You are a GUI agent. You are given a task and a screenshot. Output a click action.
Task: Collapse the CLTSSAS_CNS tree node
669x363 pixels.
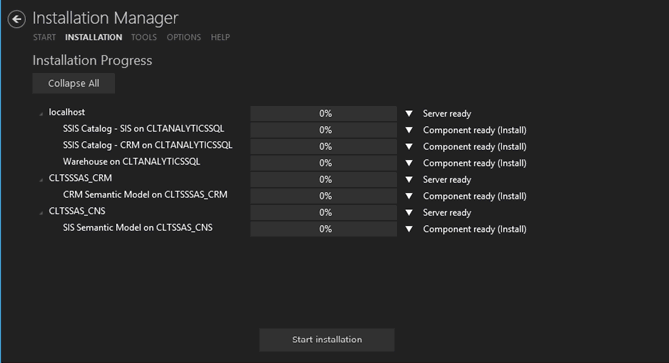[x=41, y=212]
